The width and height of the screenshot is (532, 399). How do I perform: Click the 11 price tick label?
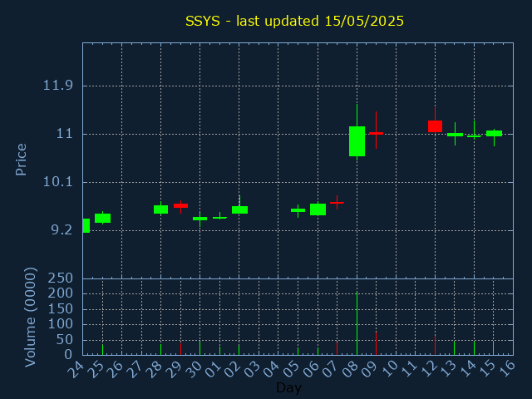click(x=65, y=134)
